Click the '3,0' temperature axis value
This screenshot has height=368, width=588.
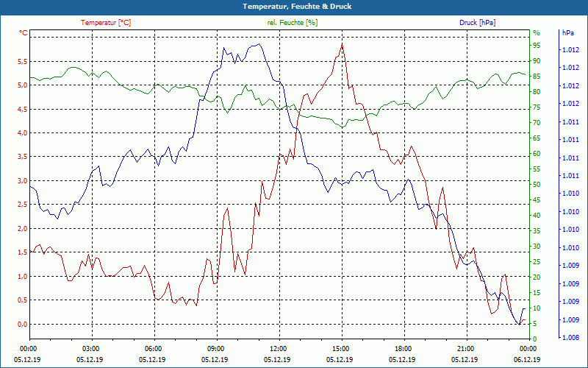(x=23, y=180)
